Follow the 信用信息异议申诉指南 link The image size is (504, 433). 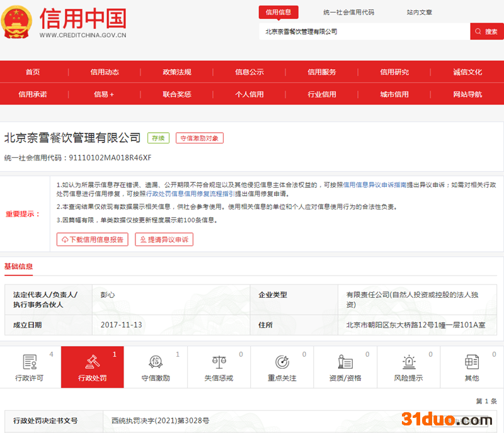pyautogui.click(x=374, y=185)
